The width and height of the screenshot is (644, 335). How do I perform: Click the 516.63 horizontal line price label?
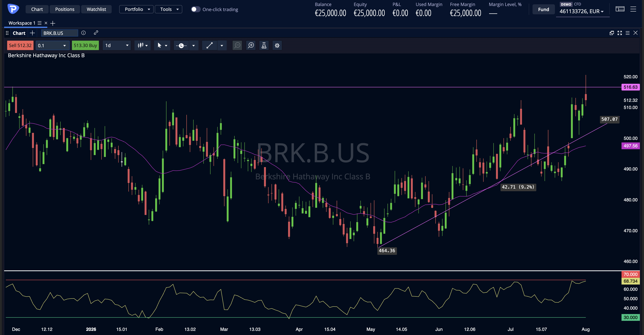[x=630, y=87]
